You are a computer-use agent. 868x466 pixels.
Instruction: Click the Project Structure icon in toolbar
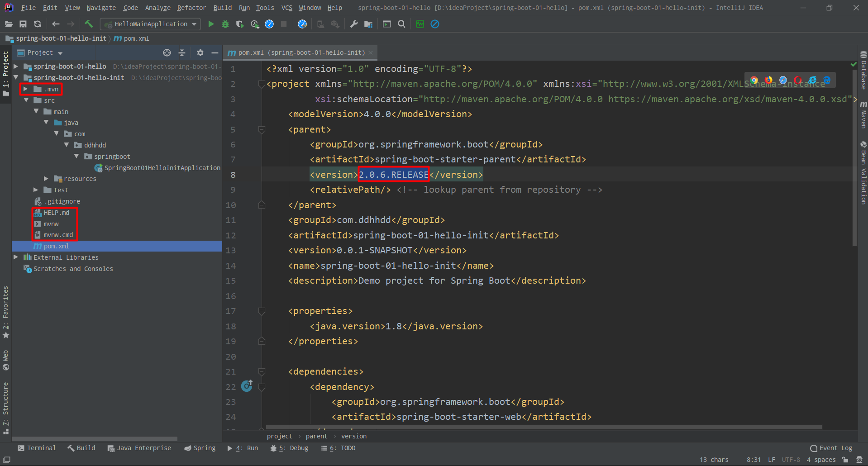tap(368, 24)
